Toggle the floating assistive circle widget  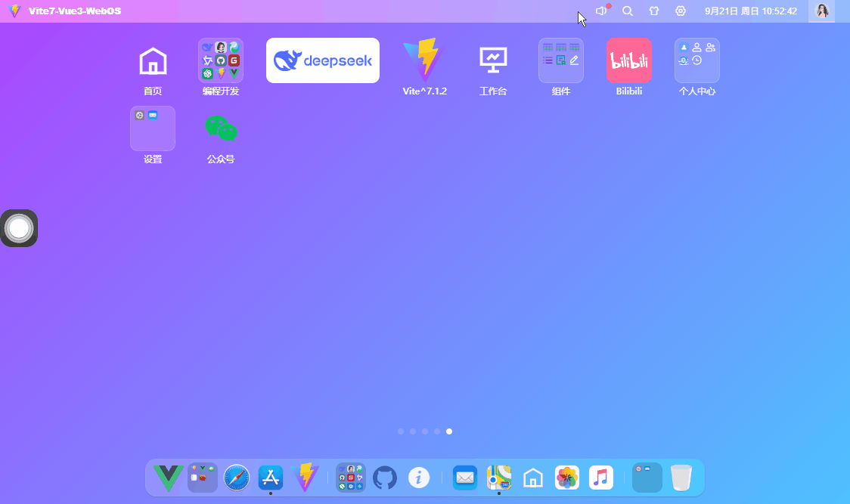coord(19,228)
